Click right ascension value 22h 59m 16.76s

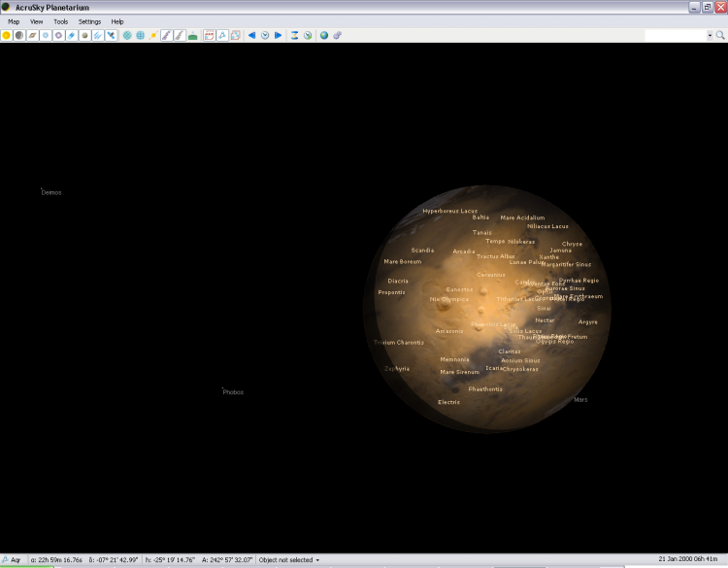56,560
